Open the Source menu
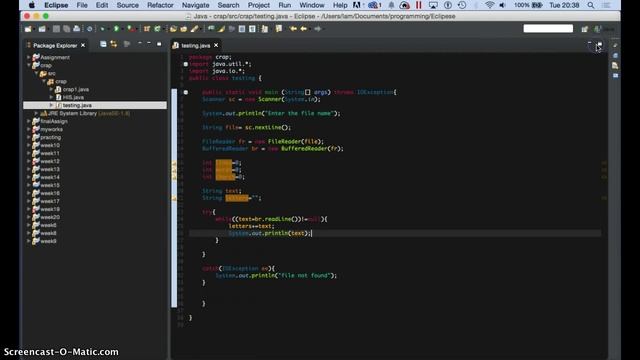Image resolution: width=640 pixels, height=360 pixels. 128,5
